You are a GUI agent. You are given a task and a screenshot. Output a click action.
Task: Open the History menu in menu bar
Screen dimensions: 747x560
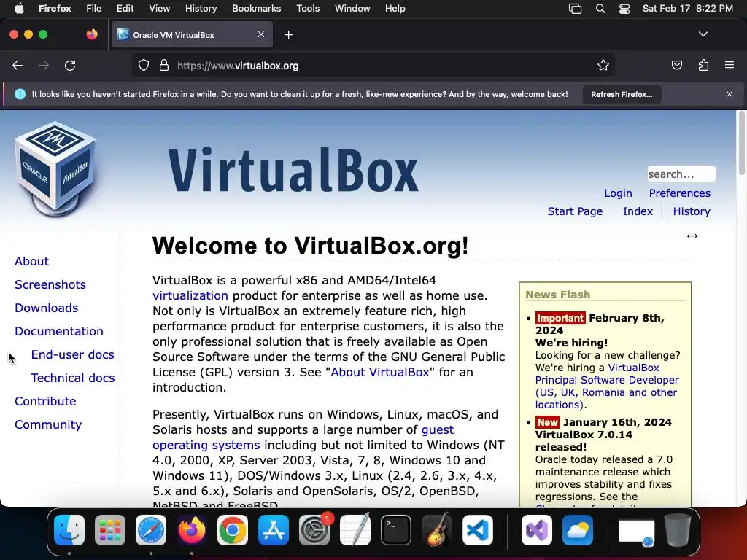pos(201,9)
